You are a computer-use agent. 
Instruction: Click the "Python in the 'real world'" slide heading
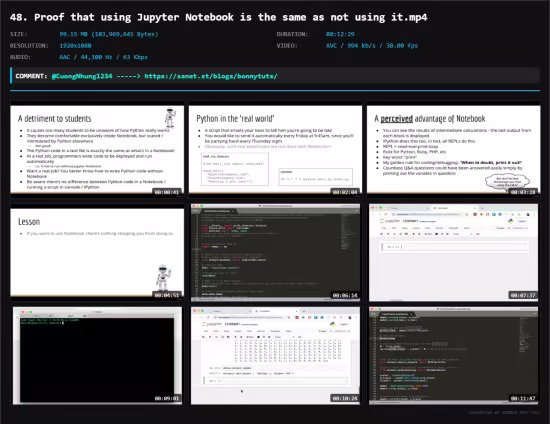tap(235, 119)
